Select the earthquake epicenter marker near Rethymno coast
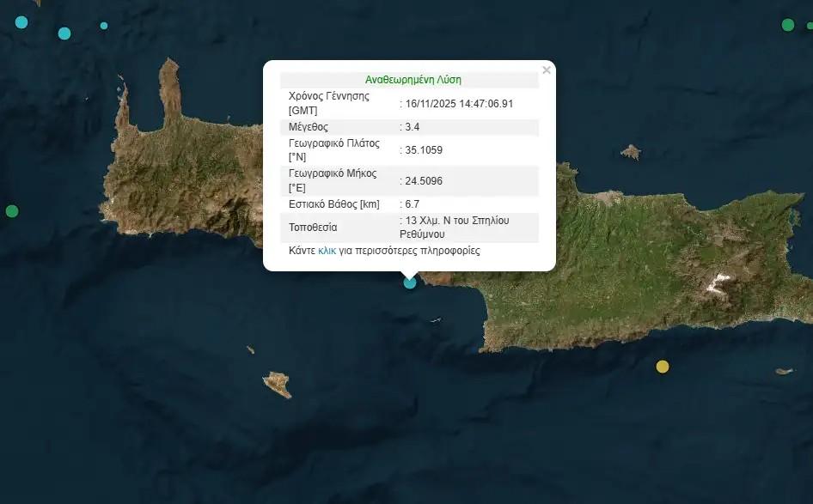This screenshot has height=504, width=813. click(408, 282)
